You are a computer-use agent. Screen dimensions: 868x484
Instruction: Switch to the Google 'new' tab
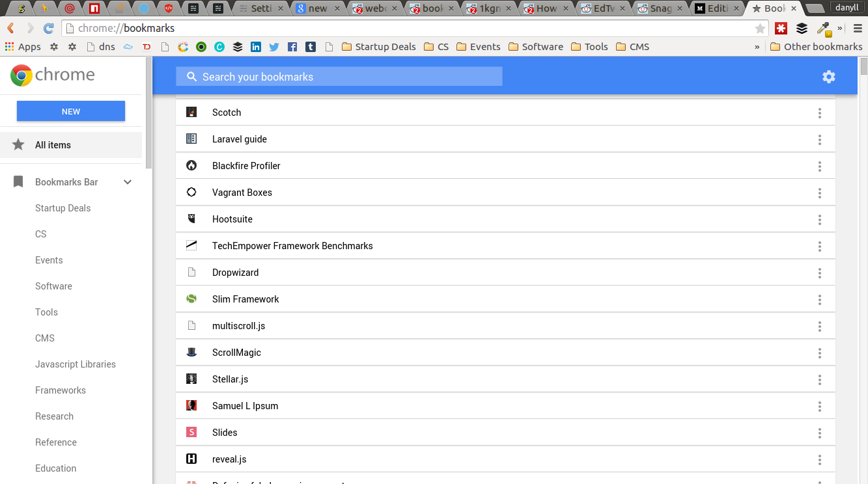click(x=318, y=8)
